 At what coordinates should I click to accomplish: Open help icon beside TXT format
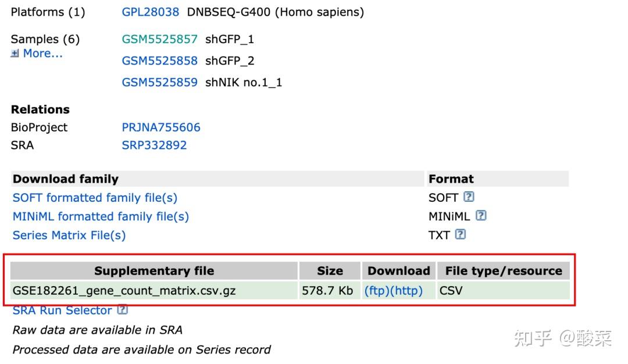(461, 234)
